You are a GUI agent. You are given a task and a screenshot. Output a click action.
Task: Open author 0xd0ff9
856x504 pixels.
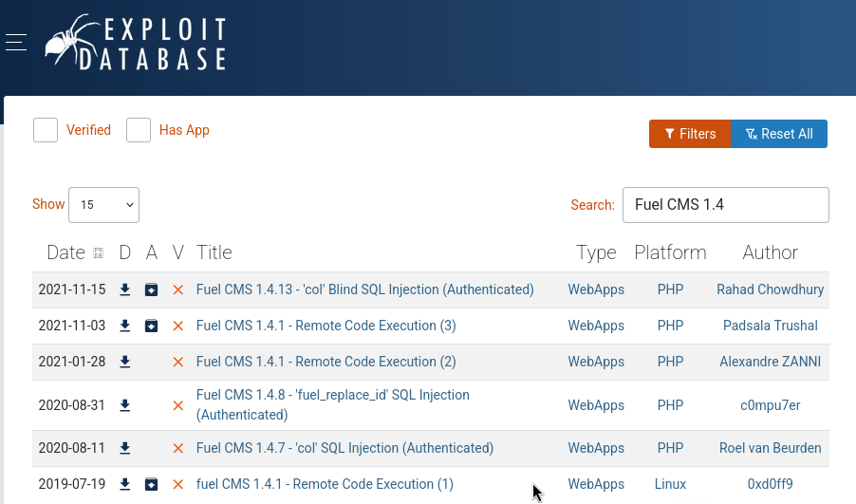click(x=771, y=484)
